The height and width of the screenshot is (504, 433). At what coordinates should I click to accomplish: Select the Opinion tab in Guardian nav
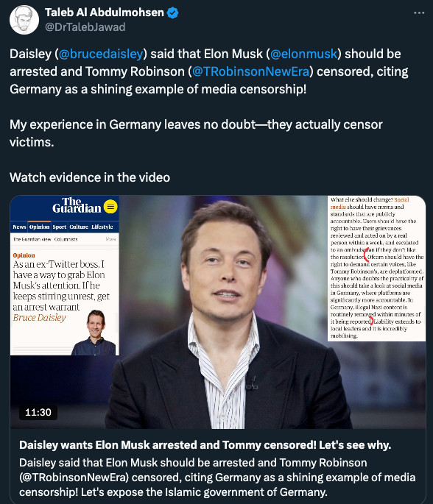(x=39, y=227)
